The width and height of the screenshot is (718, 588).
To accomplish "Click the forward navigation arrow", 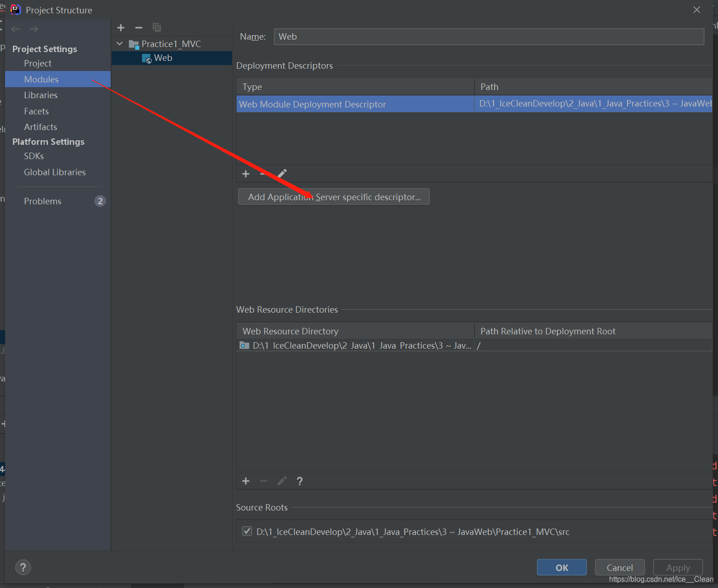I will click(34, 29).
